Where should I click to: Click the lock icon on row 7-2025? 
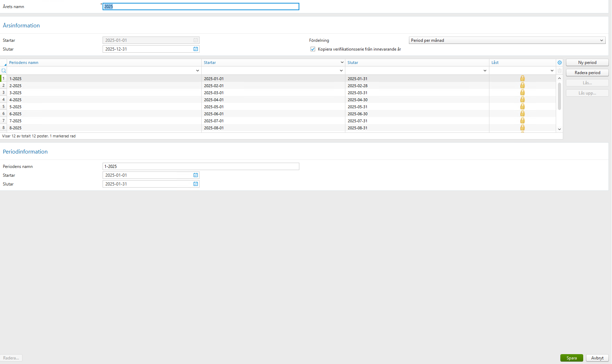click(522, 121)
